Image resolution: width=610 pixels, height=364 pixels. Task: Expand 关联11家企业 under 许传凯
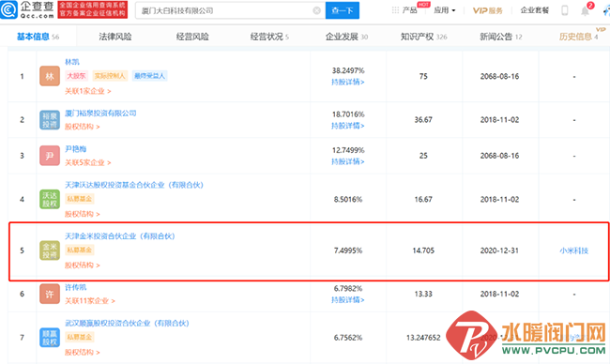(x=90, y=301)
